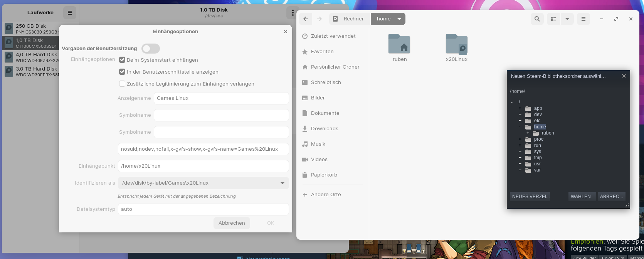Select the ruben home folder icon
The height and width of the screenshot is (259, 644).
[399, 44]
